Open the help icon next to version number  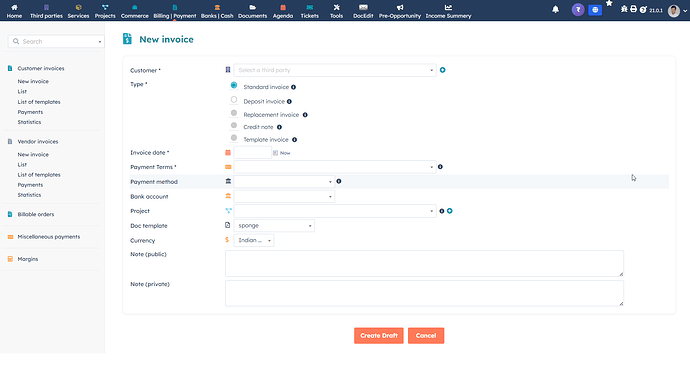point(643,10)
